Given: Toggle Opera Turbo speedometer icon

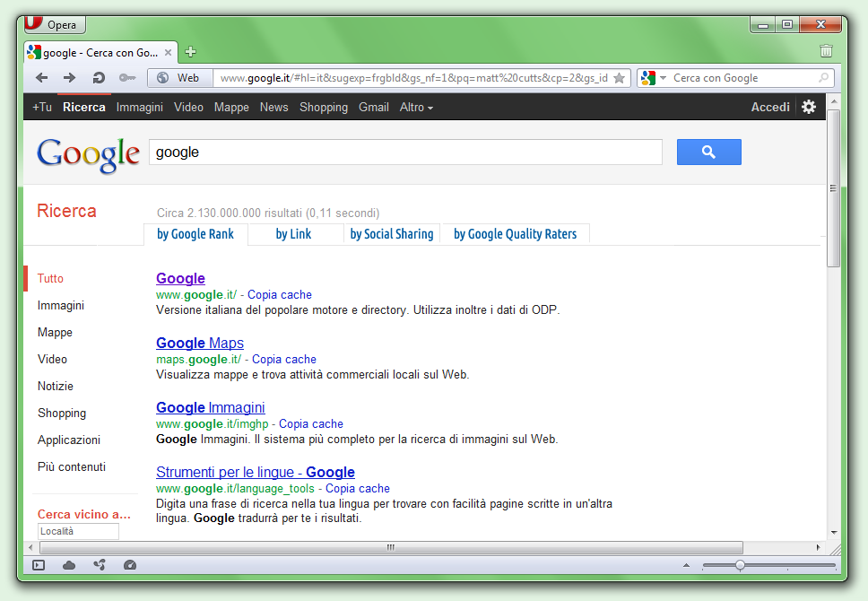Looking at the screenshot, I should (130, 565).
